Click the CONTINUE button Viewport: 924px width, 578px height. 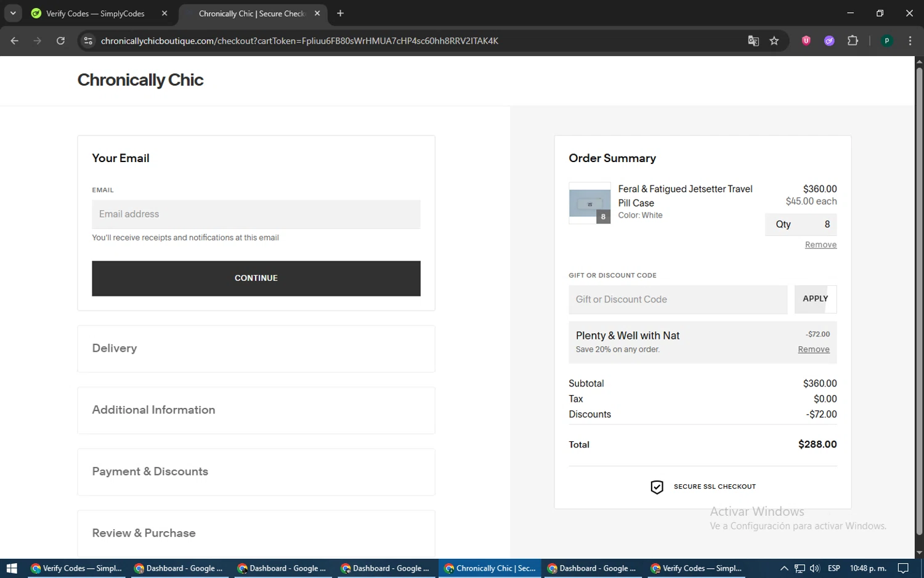[256, 278]
